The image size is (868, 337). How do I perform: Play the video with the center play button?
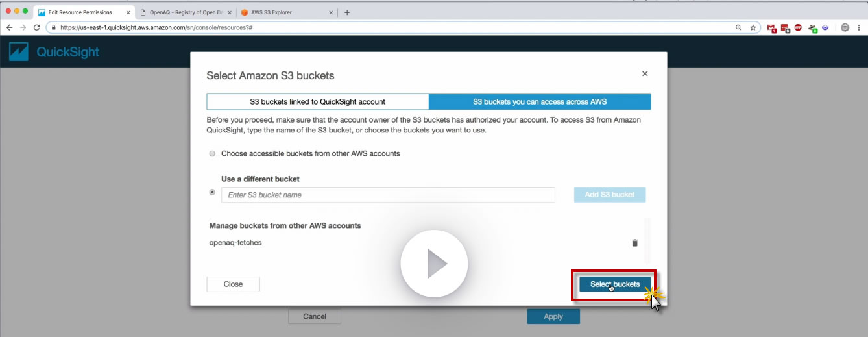pos(434,264)
